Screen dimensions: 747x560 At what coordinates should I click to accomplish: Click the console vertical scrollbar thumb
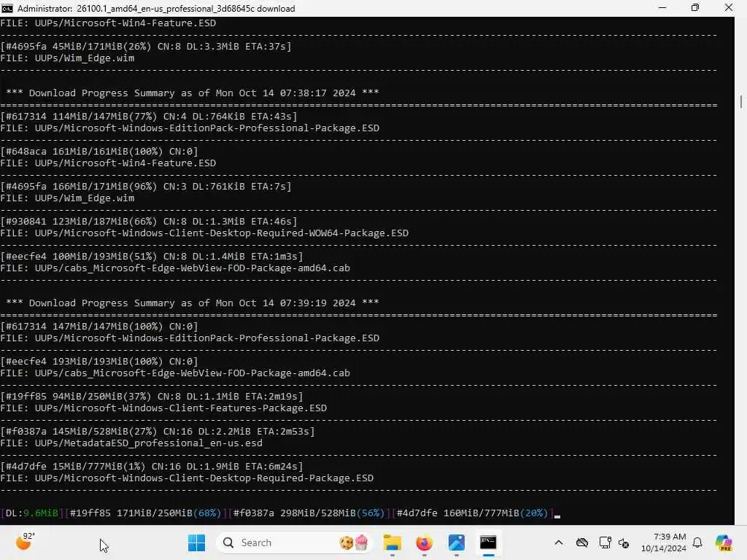[741, 102]
